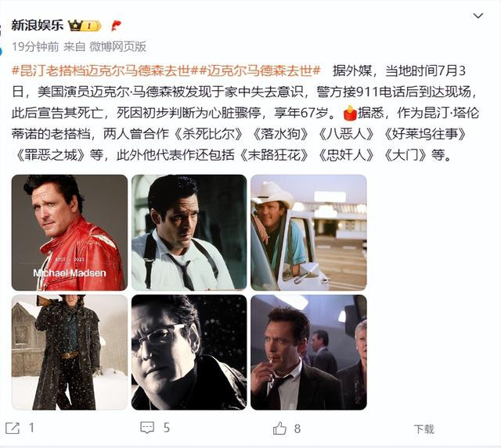This screenshot has width=501, height=448.
Task: Click the 下载 download button
Action: pos(424,429)
